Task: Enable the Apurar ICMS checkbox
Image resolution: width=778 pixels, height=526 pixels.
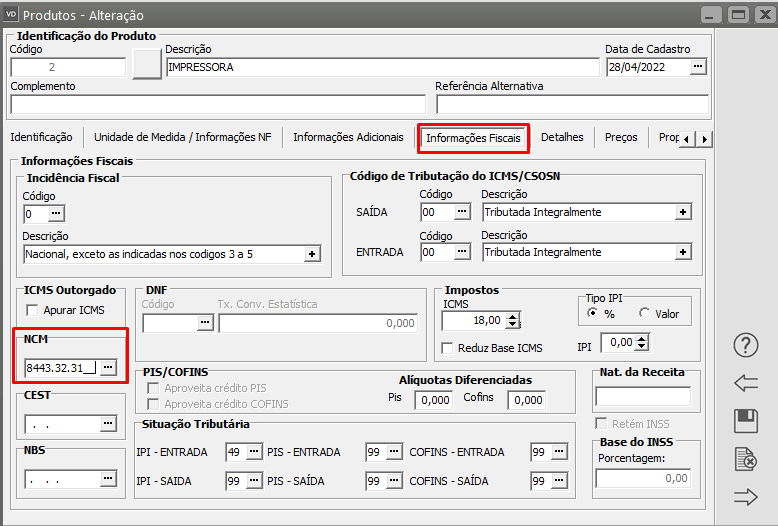Action: (32, 310)
